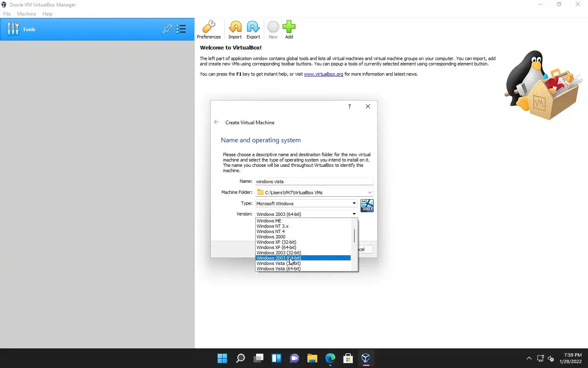Open Microsoft Store on taskbar

pyautogui.click(x=348, y=359)
